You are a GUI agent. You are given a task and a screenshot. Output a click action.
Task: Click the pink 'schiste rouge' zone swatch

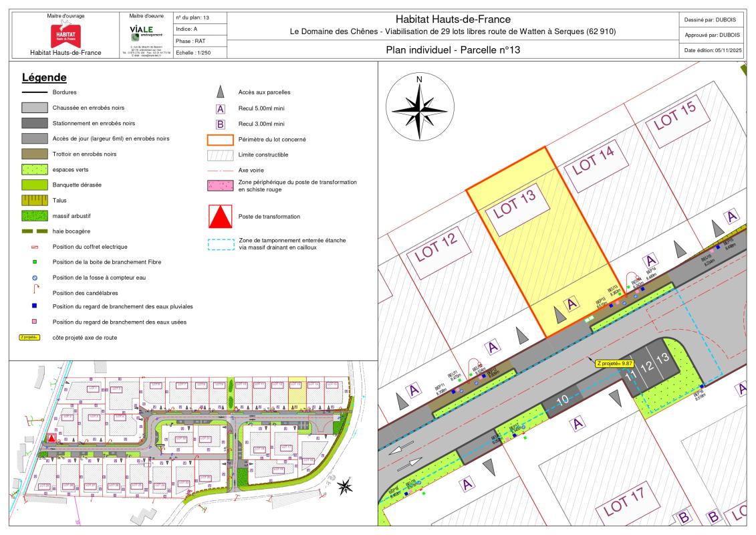(x=221, y=186)
